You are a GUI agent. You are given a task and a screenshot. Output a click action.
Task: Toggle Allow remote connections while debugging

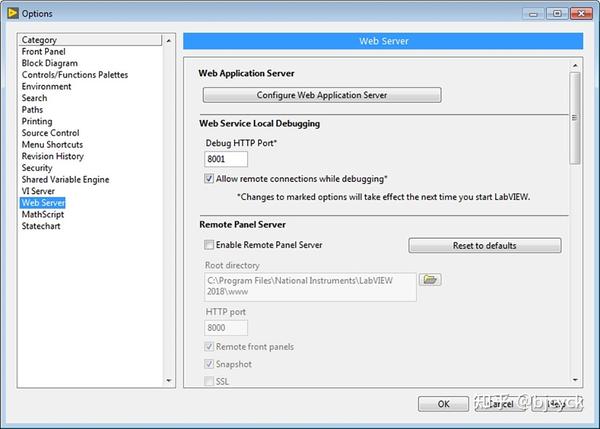[209, 179]
